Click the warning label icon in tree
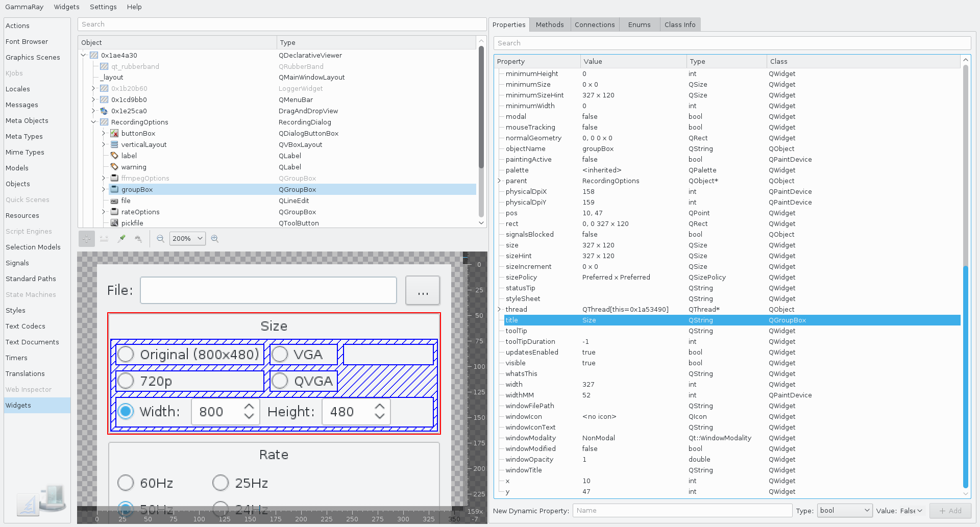The height and width of the screenshot is (527, 980). (114, 167)
